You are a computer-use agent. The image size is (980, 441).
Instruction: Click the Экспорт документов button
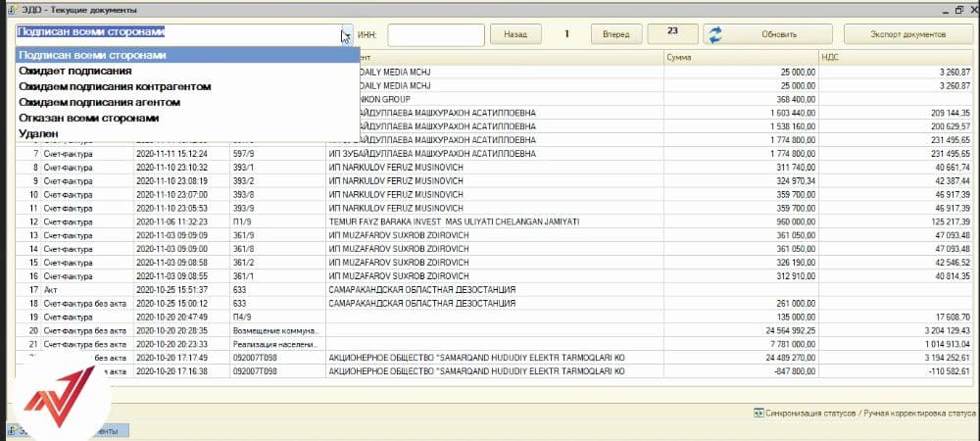tap(907, 34)
